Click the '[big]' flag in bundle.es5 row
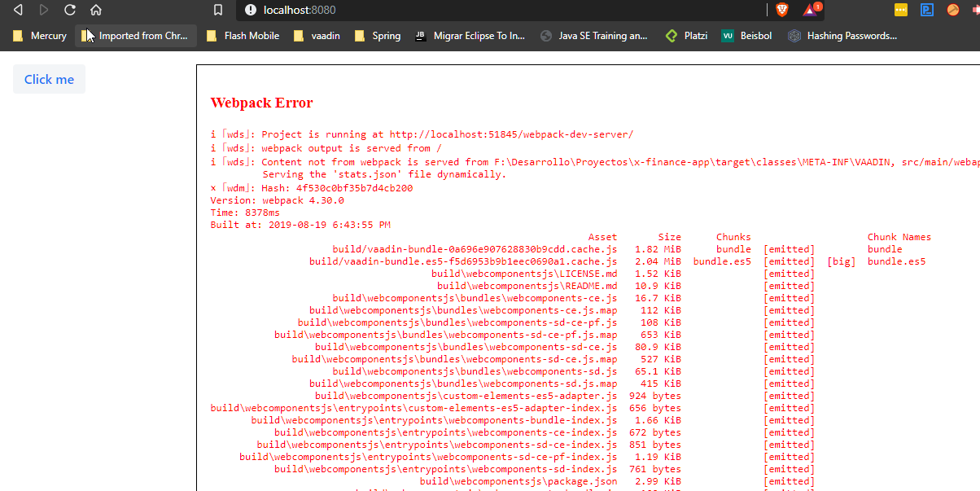 click(x=842, y=261)
